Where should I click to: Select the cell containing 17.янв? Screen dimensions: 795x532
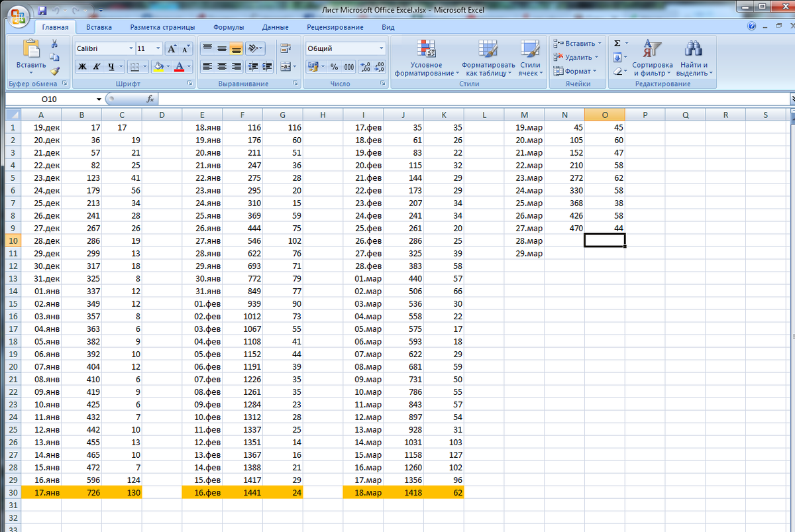(x=41, y=492)
